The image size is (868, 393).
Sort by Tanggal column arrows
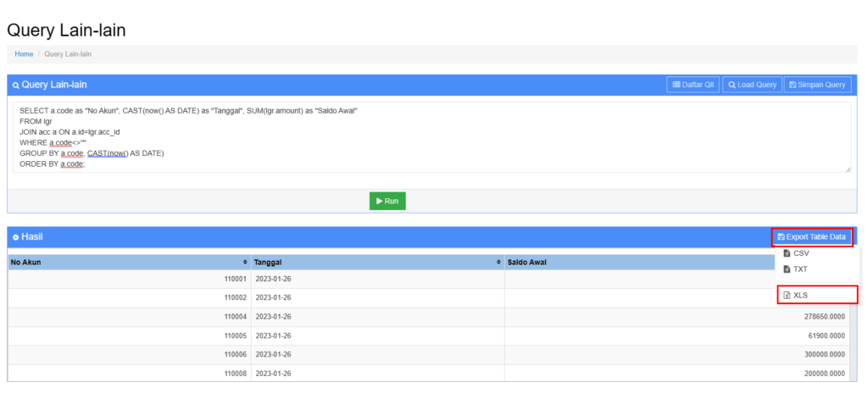[x=498, y=263]
